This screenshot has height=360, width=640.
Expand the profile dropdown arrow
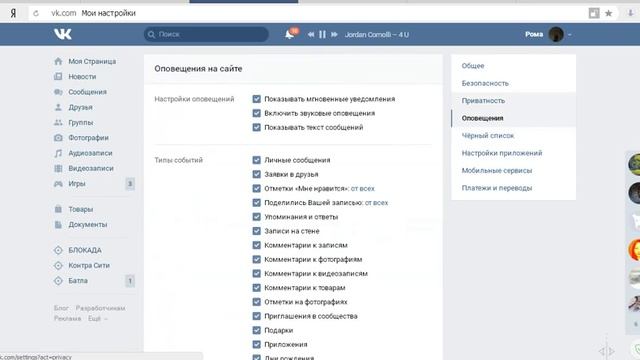click(x=569, y=35)
